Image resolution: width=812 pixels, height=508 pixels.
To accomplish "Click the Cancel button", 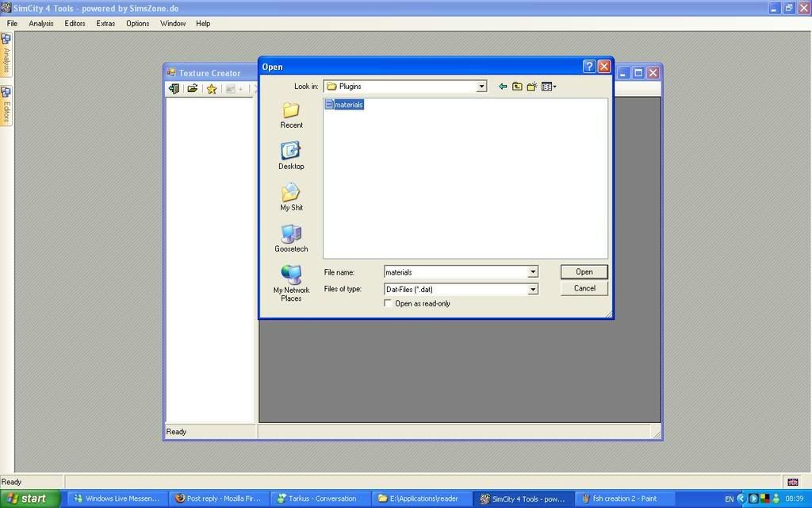I will click(584, 288).
